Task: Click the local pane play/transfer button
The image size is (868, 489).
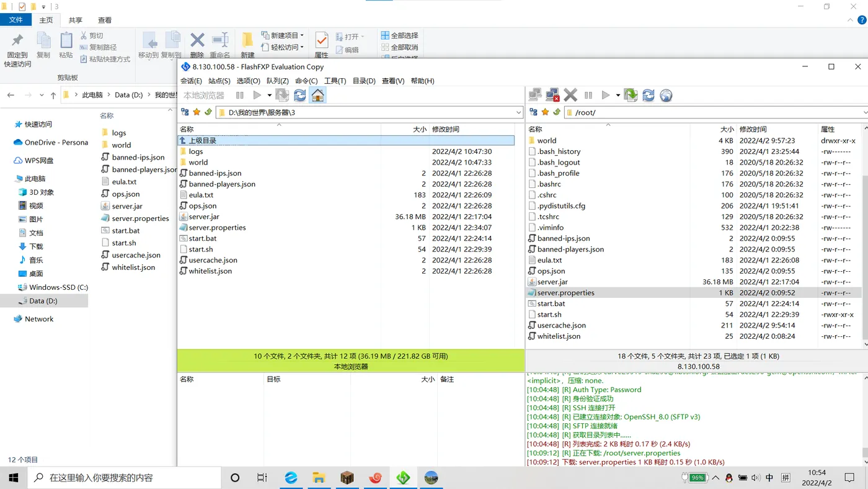Action: [x=257, y=95]
